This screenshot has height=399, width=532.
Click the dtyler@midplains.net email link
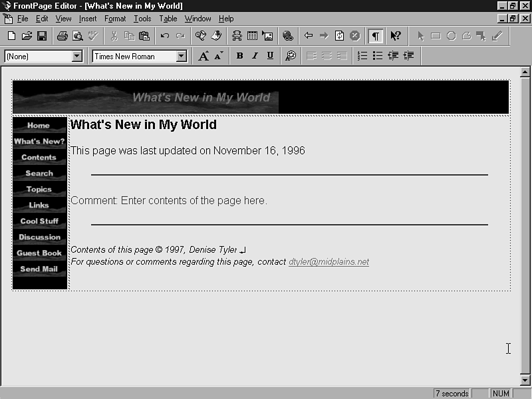click(329, 262)
